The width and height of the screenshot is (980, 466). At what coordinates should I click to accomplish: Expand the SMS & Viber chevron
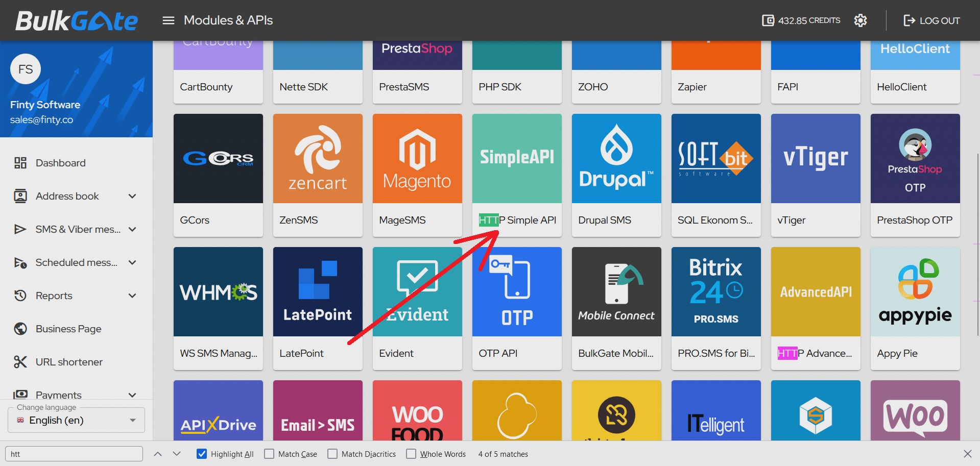click(x=132, y=229)
